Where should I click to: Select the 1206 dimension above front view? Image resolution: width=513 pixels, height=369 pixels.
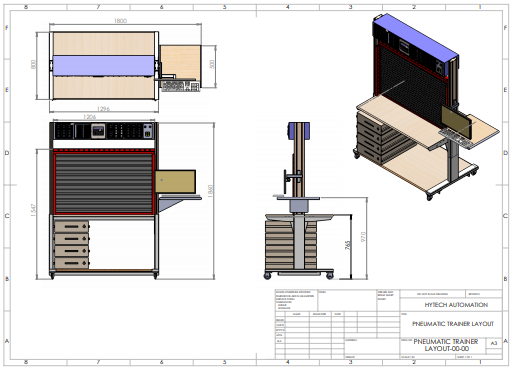click(x=89, y=117)
